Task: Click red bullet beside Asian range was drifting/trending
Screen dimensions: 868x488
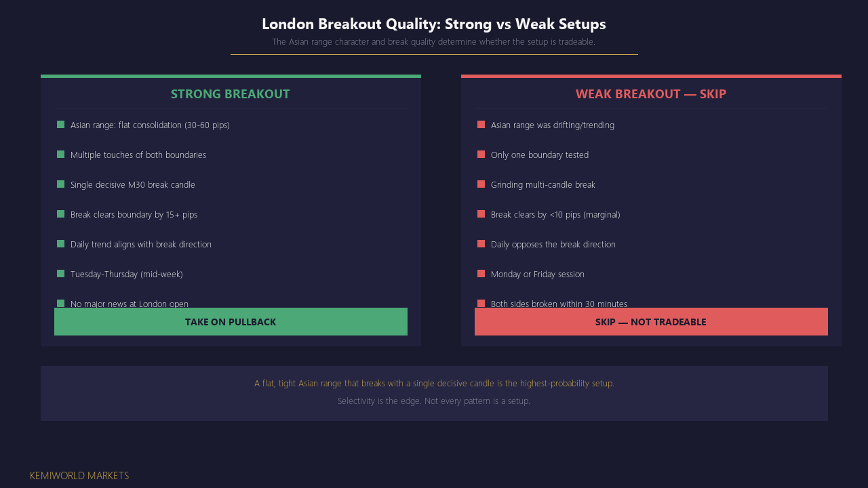Action: [x=481, y=125]
